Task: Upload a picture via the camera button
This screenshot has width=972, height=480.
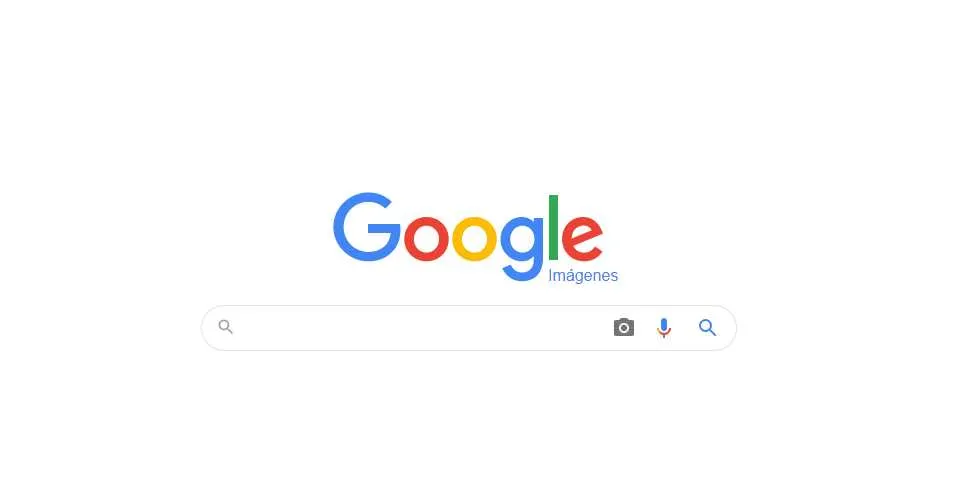Action: point(624,327)
